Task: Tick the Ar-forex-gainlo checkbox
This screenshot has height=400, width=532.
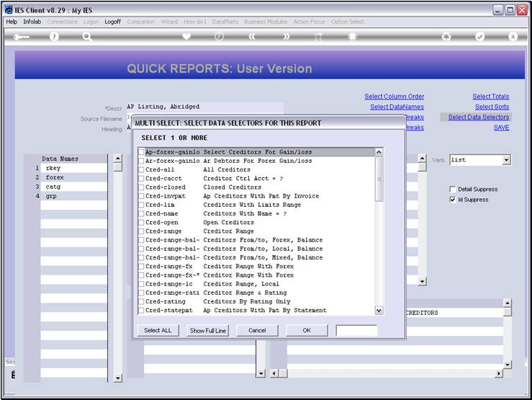Action: [141, 161]
